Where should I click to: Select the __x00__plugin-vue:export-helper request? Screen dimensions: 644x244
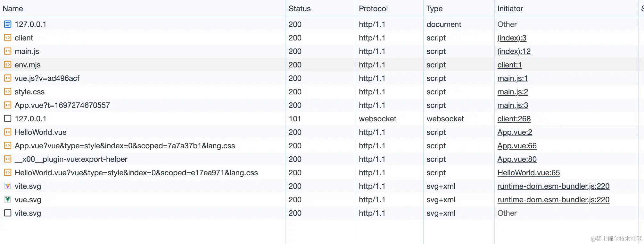pos(71,159)
